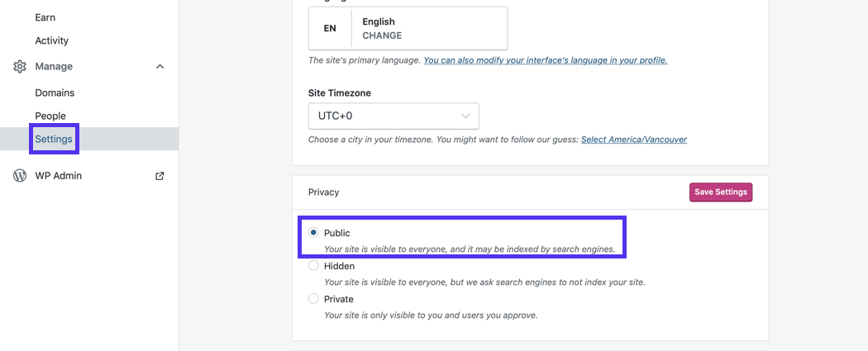The height and width of the screenshot is (351, 868).
Task: Set site privacy to Private
Action: tap(313, 299)
